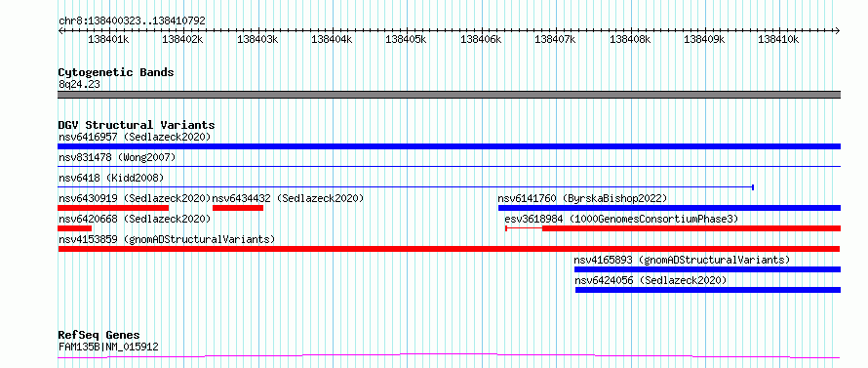The width and height of the screenshot is (868, 368).
Task: Click the nsv4165893 (gnomADStructuralVariants) label
Action: coord(682,260)
